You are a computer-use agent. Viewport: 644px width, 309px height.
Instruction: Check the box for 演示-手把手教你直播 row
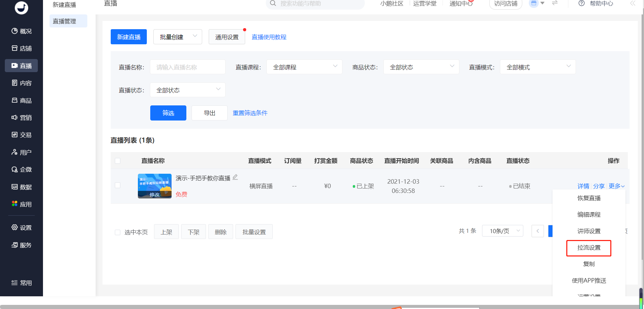pos(118,185)
